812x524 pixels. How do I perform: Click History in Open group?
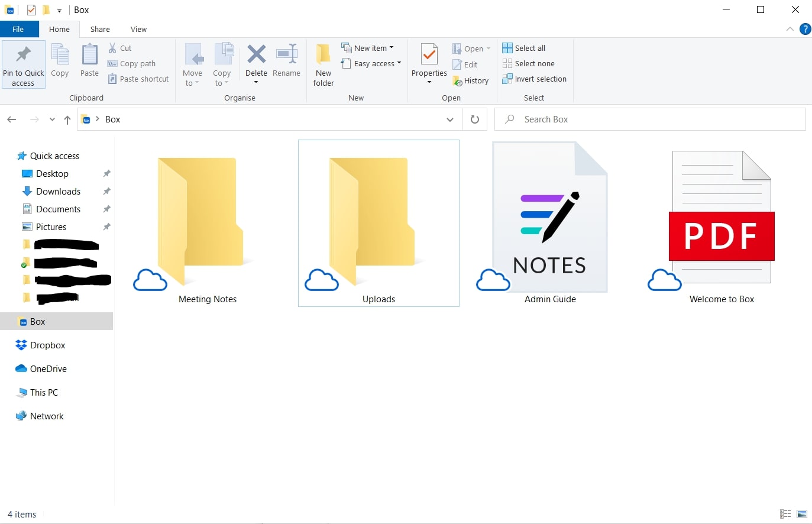(470, 80)
